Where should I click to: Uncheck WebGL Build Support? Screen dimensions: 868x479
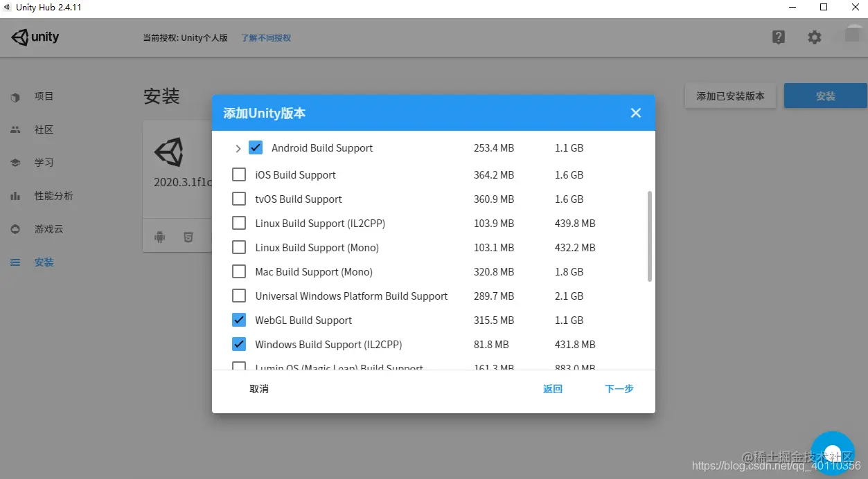point(239,320)
